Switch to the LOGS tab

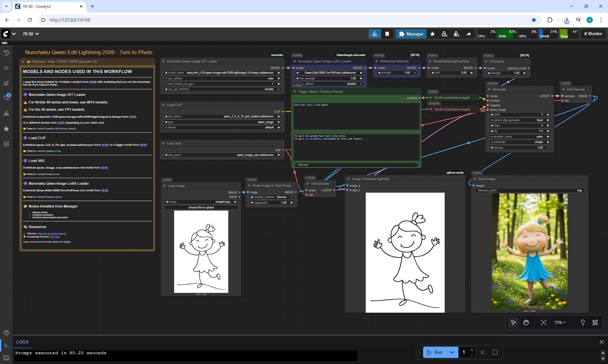coord(22,342)
